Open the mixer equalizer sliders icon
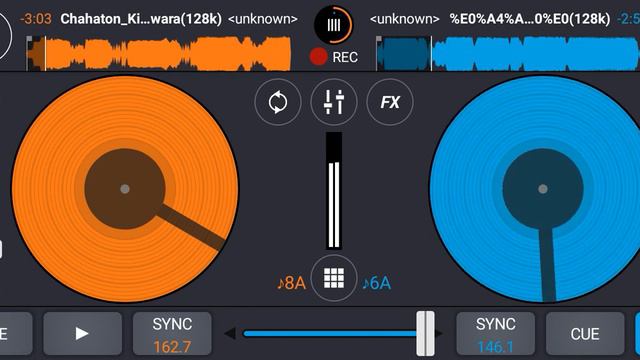 click(334, 102)
